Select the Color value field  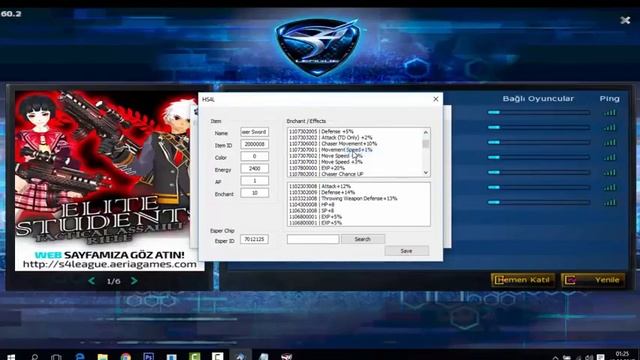click(254, 156)
